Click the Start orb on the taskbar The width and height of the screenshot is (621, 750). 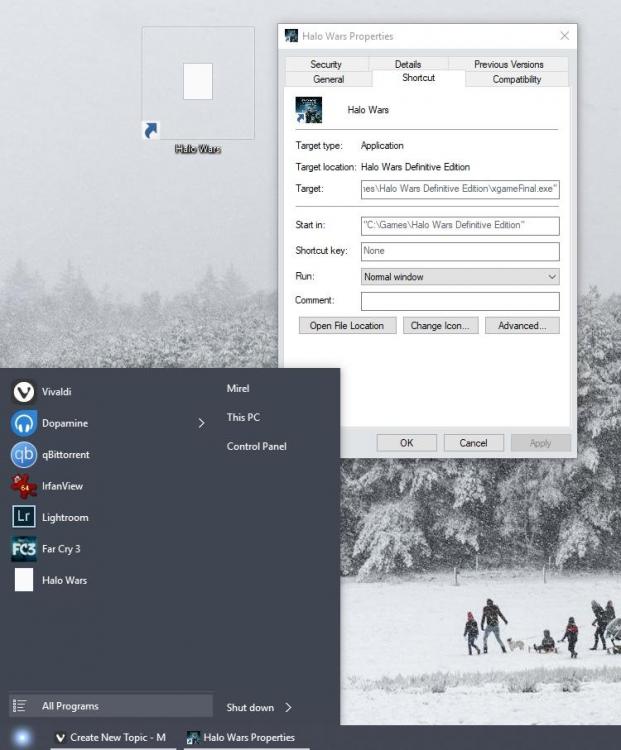click(x=23, y=738)
